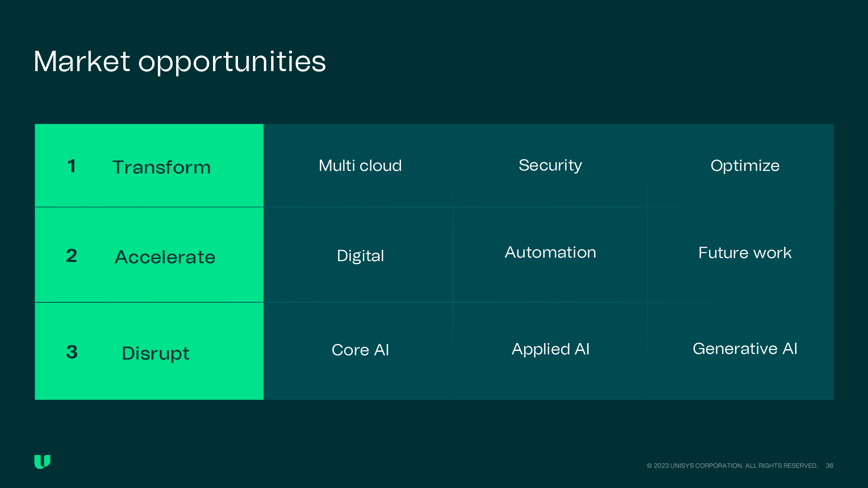Click the Automation cell
The height and width of the screenshot is (488, 868).
[x=550, y=252]
